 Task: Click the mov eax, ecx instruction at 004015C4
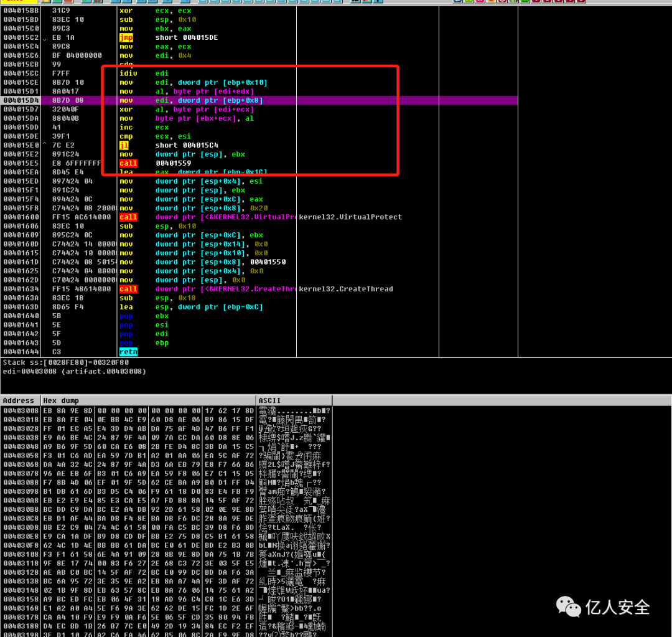(x=155, y=47)
